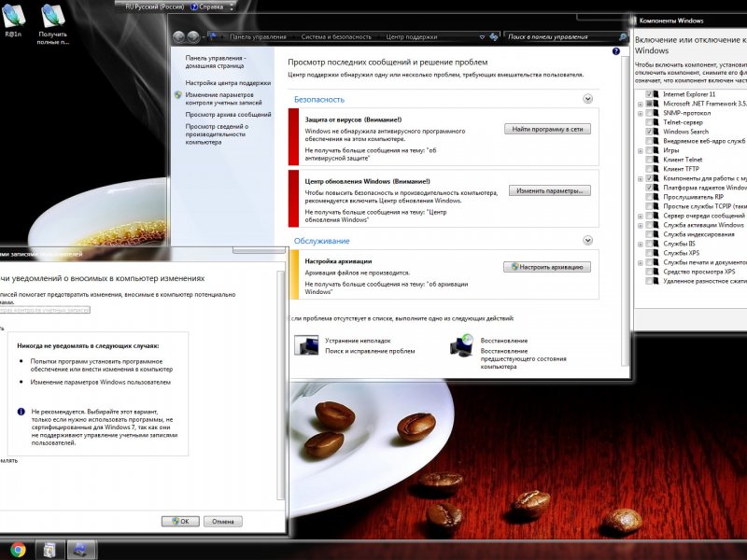
Task: Toggle the Microsoft .NET Framework 3.5 checkbox
Action: (x=649, y=104)
